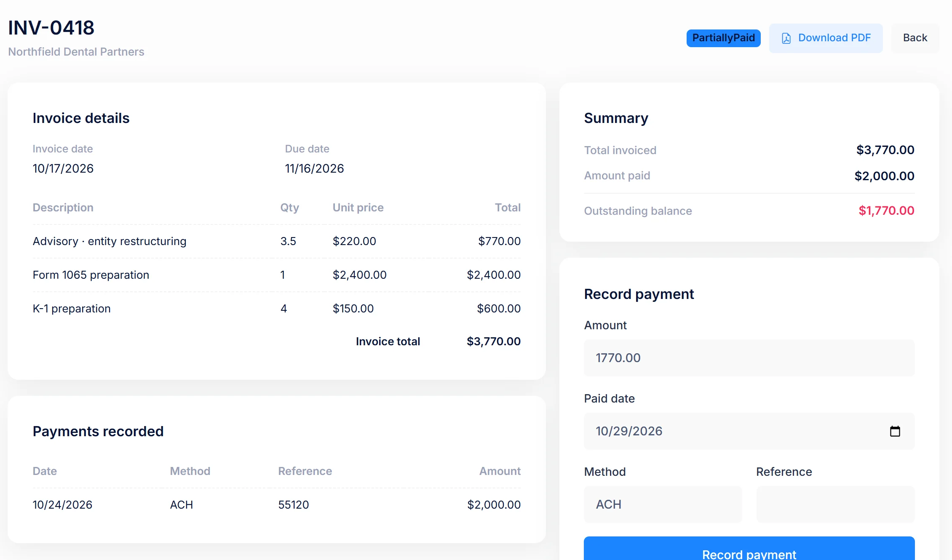
Task: Click the Unit price column header
Action: 358,208
